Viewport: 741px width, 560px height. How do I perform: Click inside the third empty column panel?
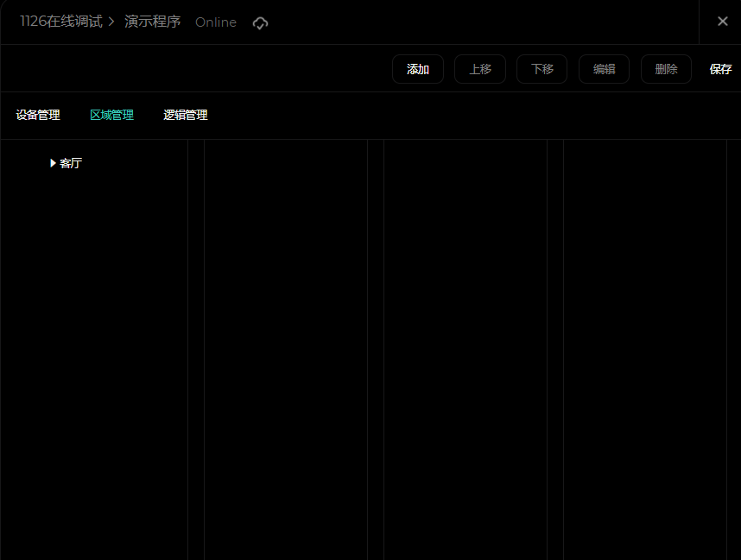point(465,345)
